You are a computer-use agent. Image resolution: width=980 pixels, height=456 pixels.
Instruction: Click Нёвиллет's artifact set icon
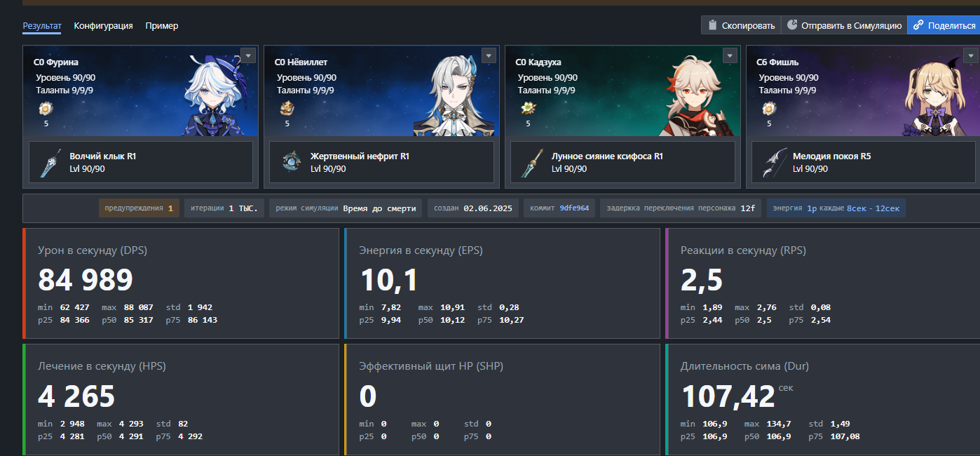tap(287, 109)
